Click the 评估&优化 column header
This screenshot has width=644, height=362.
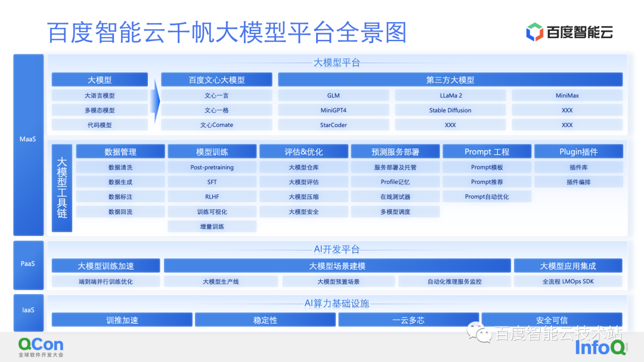pyautogui.click(x=304, y=151)
